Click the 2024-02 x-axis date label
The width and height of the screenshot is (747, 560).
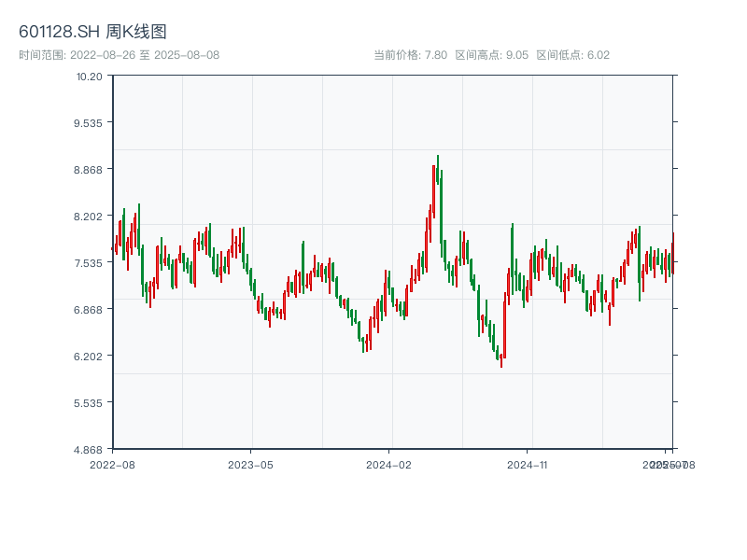(x=388, y=464)
